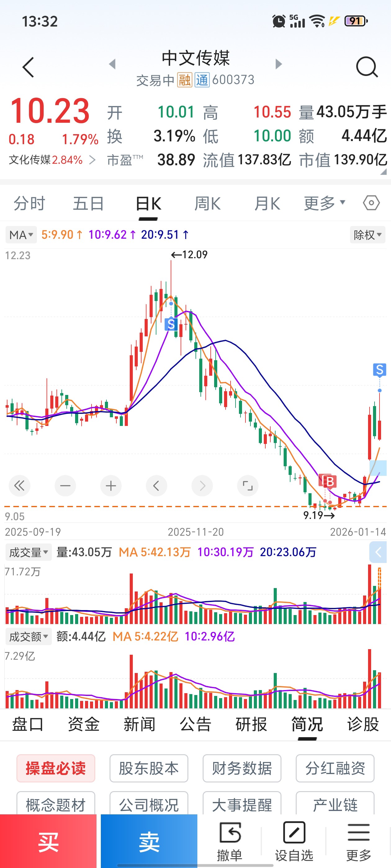Select the 日K tab
Screen dimensions: 391x868
point(148,203)
